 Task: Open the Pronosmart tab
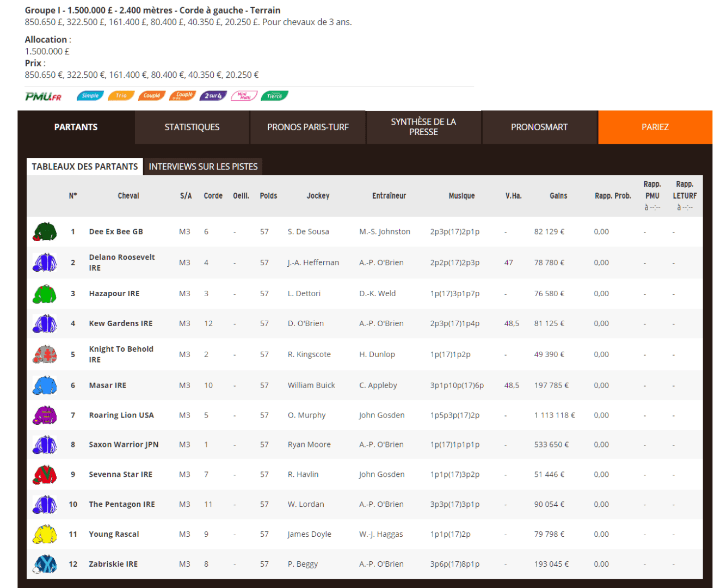539,127
